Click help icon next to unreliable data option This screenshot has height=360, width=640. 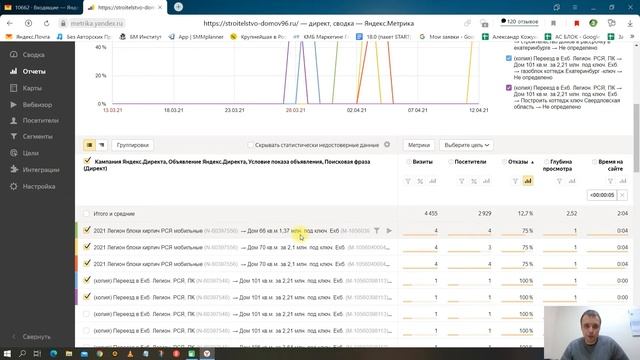pyautogui.click(x=387, y=144)
